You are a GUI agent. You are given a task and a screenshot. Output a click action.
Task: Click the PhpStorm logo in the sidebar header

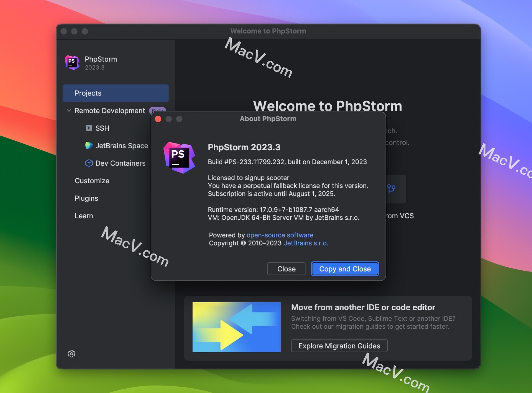click(72, 63)
